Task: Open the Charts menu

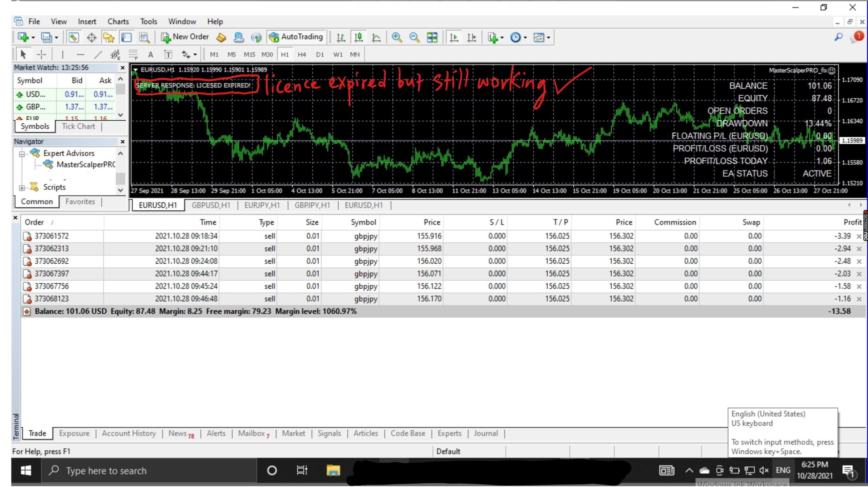Action: pyautogui.click(x=118, y=22)
